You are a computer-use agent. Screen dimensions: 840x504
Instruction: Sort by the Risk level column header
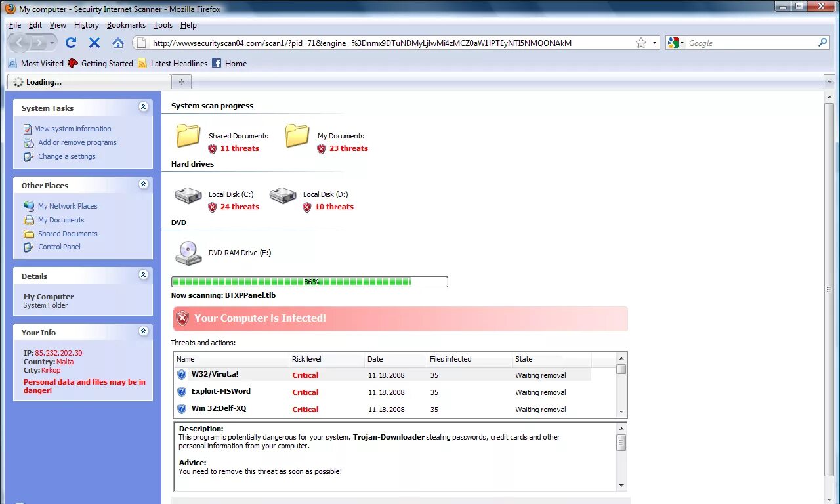(x=326, y=359)
